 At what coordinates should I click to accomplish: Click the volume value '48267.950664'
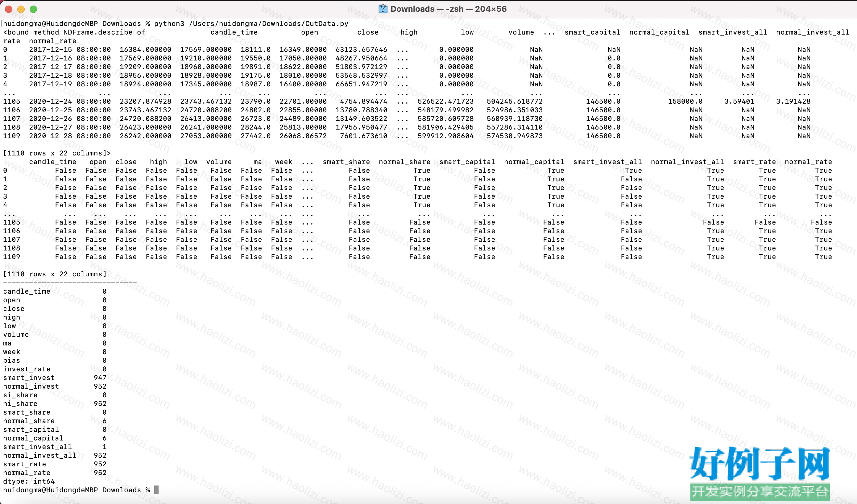(x=361, y=58)
